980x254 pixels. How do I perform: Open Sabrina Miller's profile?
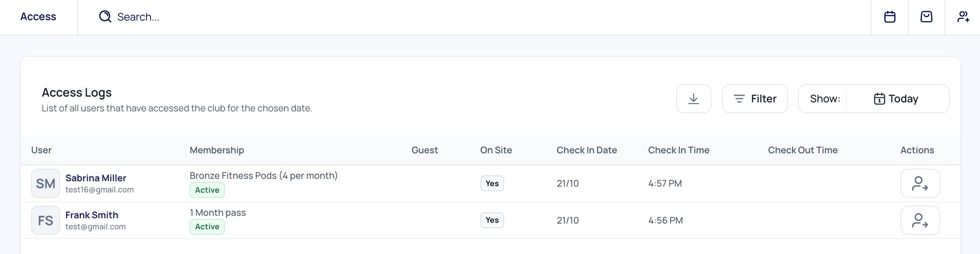[x=96, y=178]
